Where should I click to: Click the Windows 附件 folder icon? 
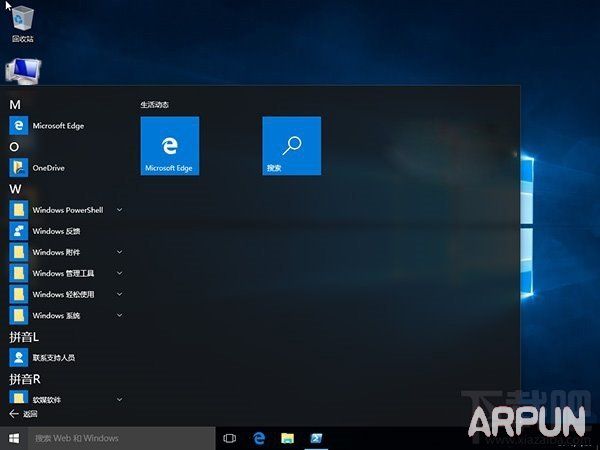coord(19,252)
